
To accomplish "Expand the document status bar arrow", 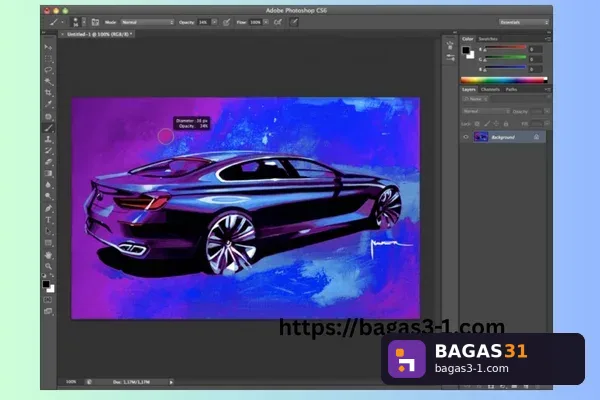I will 171,382.
